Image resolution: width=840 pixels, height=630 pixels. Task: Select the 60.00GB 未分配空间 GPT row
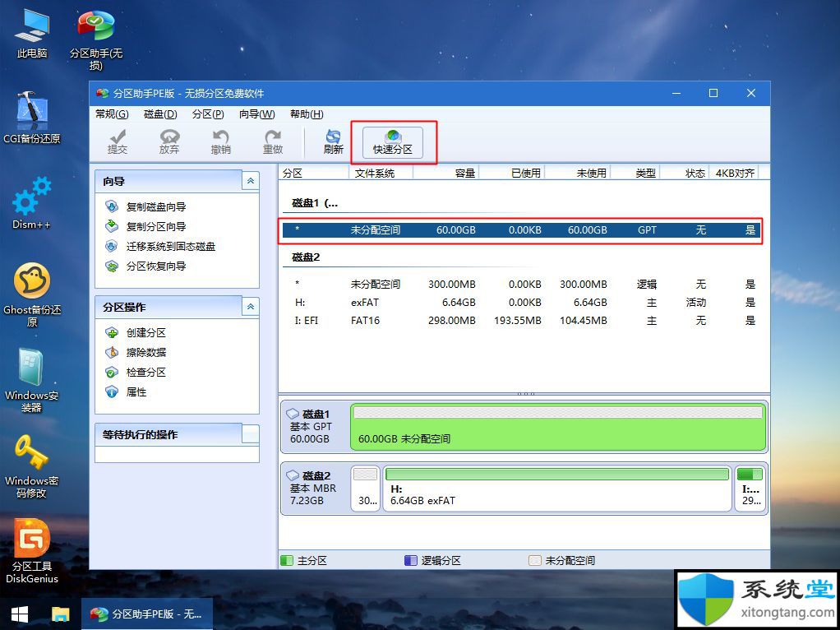(x=522, y=230)
